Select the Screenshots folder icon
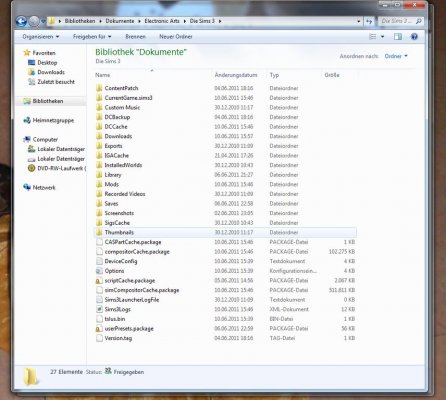Screen dimensions: 446x400 click(x=99, y=213)
